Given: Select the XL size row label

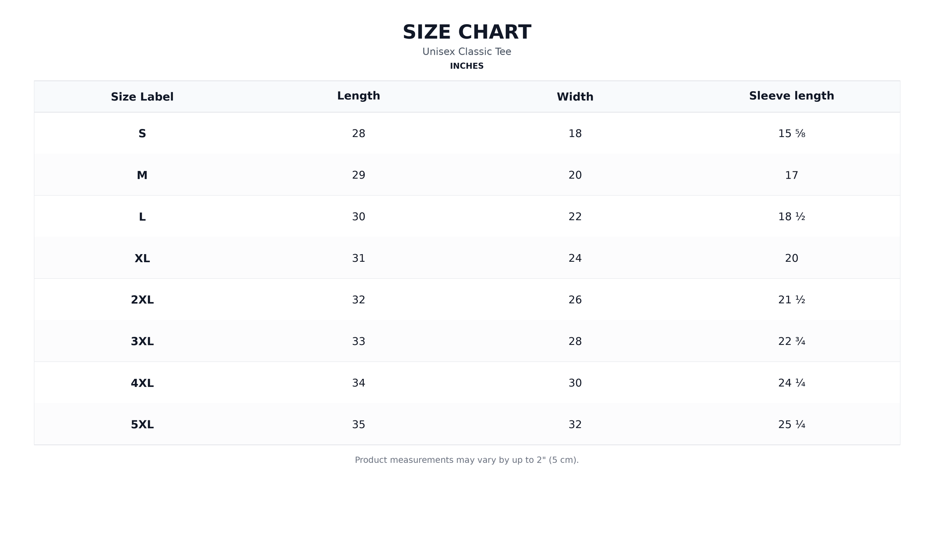Looking at the screenshot, I should coord(142,258).
